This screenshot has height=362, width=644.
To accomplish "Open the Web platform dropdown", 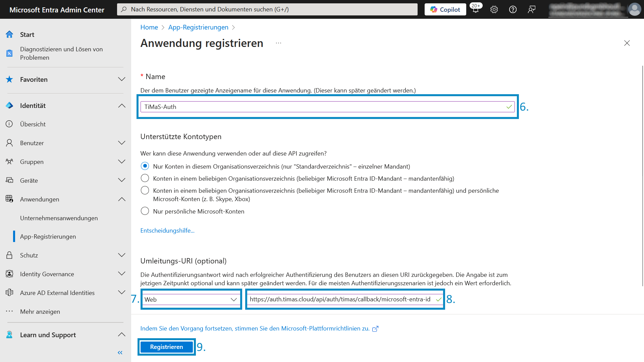I will pyautogui.click(x=191, y=299).
